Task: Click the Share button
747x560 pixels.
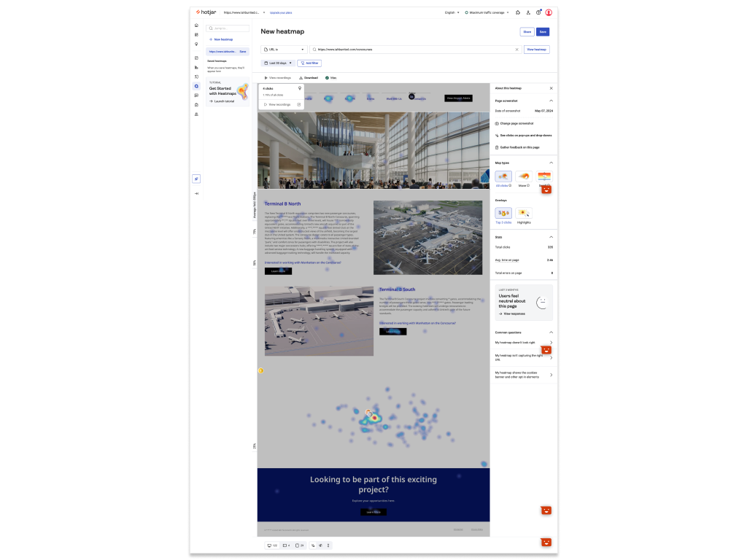Action: coord(527,32)
